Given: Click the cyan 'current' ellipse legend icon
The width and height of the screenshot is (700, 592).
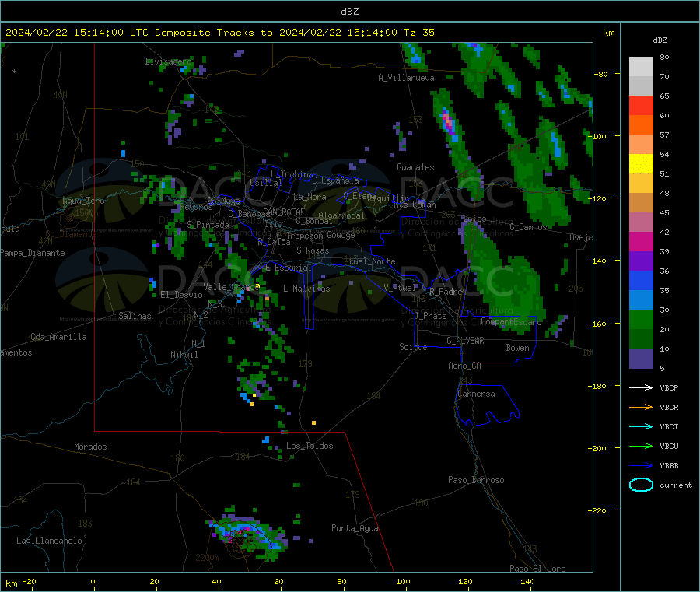Looking at the screenshot, I should point(641,485).
